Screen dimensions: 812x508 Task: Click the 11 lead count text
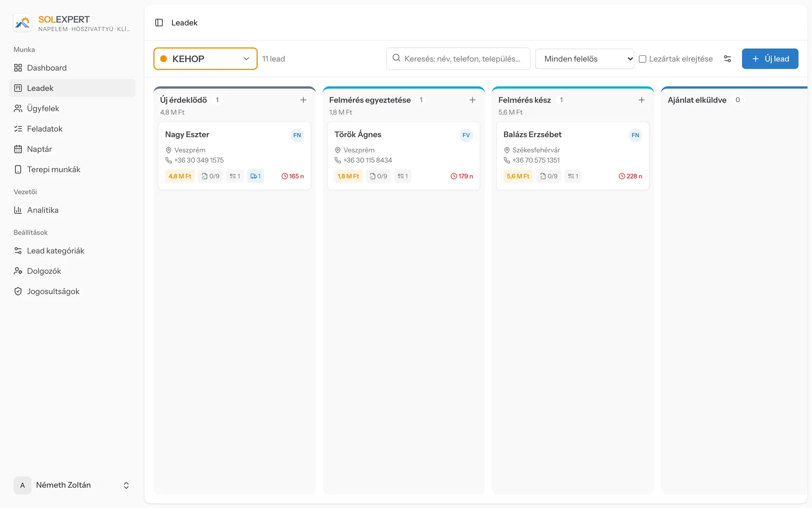point(274,59)
